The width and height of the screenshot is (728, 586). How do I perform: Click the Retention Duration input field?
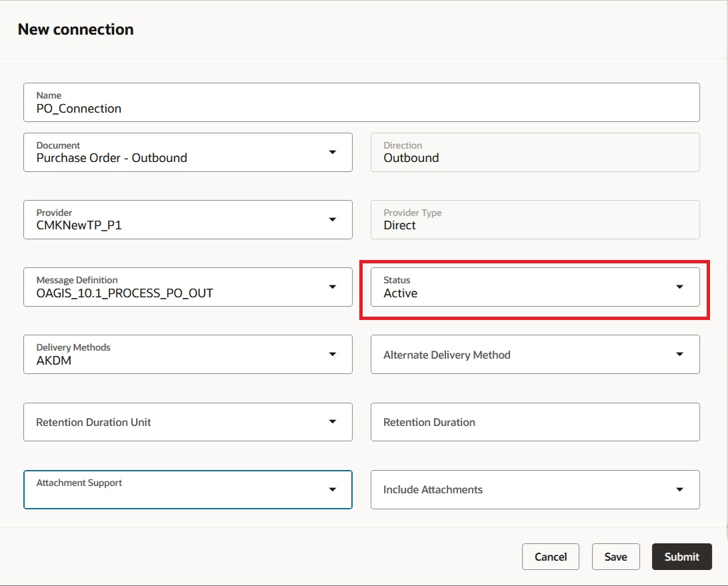pyautogui.click(x=535, y=422)
